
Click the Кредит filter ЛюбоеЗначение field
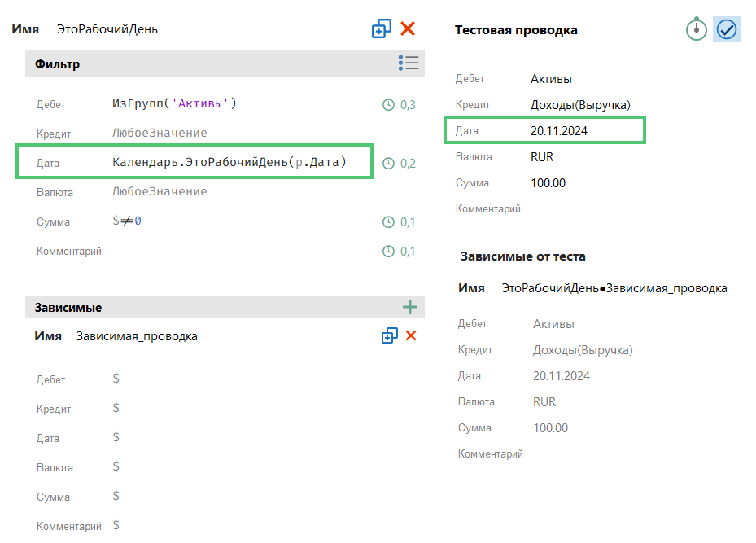[160, 133]
